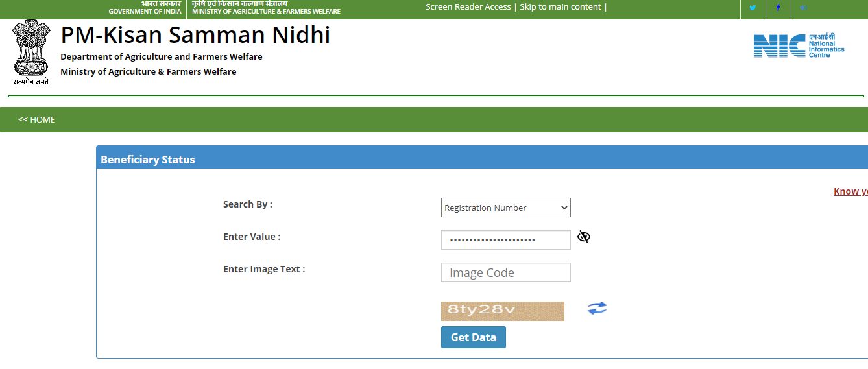The height and width of the screenshot is (369, 868).
Task: Open the Know your link at the right edge
Action: pos(850,191)
